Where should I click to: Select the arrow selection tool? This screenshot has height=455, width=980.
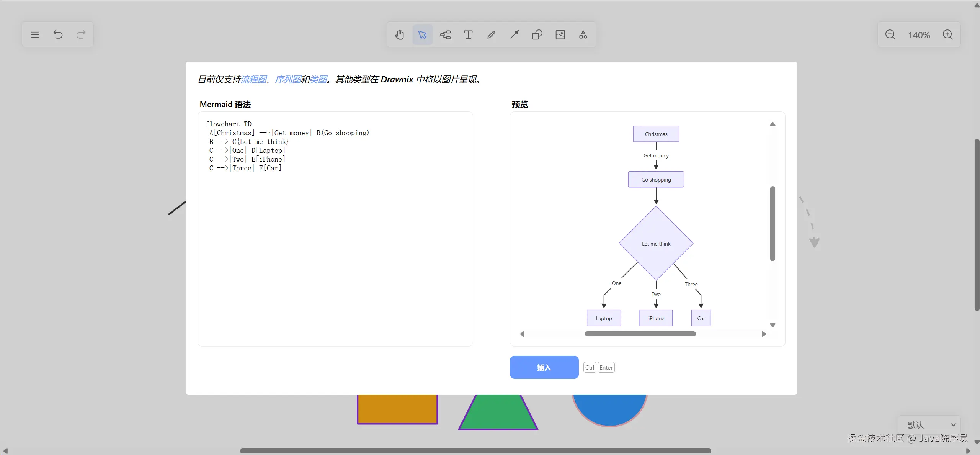click(422, 35)
